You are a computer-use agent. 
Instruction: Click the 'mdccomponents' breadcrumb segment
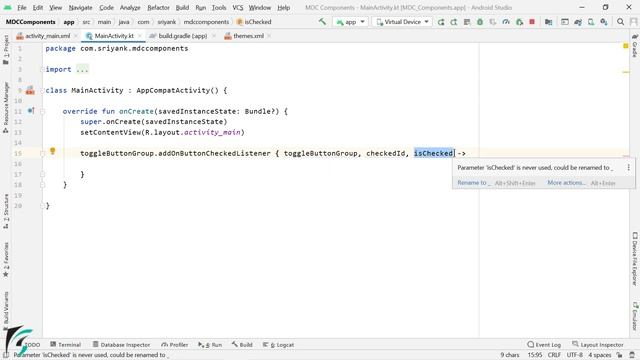click(x=206, y=22)
